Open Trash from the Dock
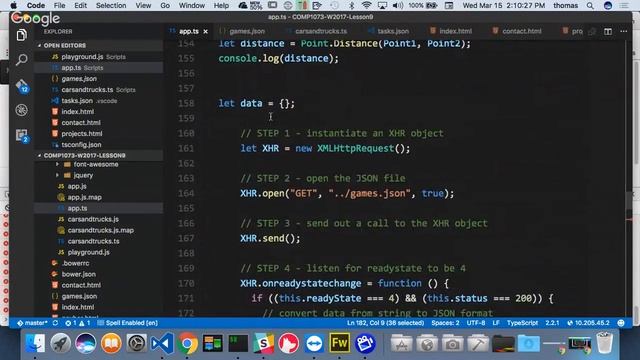This screenshot has width=640, height=360. pyautogui.click(x=604, y=343)
